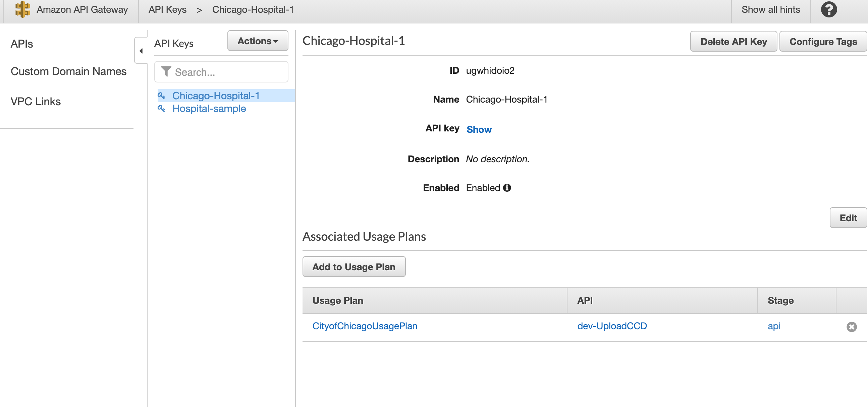The image size is (868, 407).
Task: Click Add to Usage Plan
Action: pos(354,267)
